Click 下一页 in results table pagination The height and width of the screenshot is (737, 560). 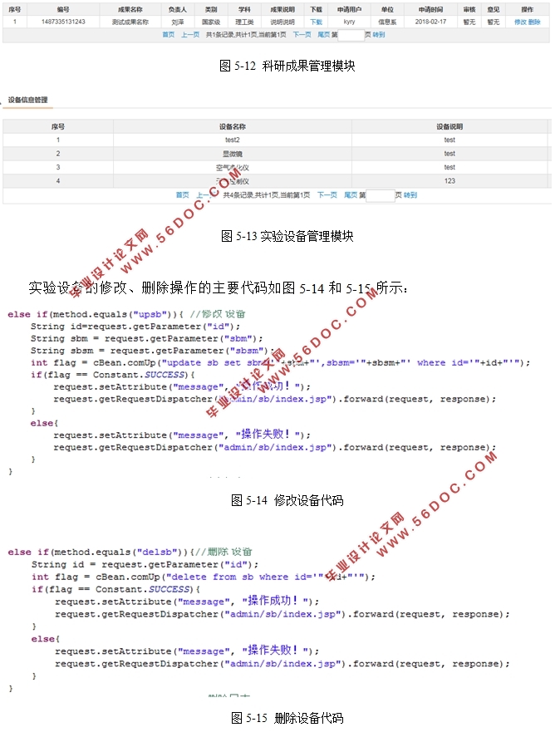[302, 35]
